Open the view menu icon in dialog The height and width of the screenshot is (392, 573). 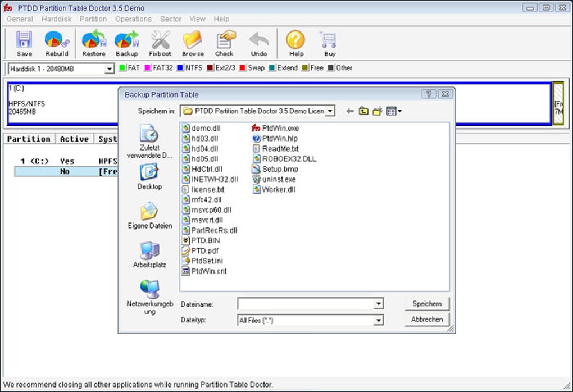(394, 111)
